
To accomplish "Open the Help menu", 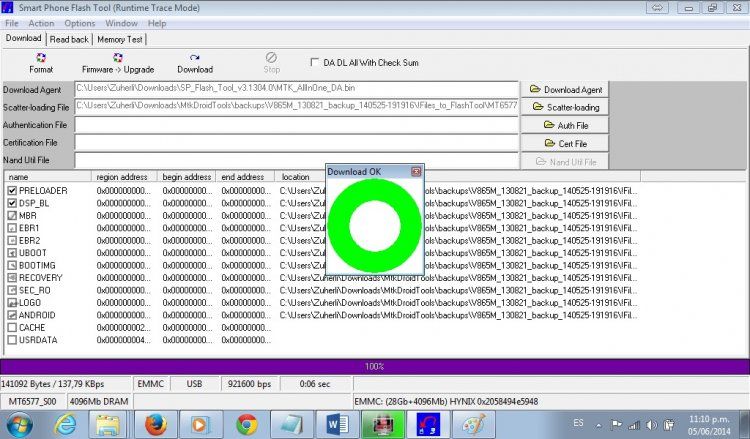I will (x=157, y=23).
